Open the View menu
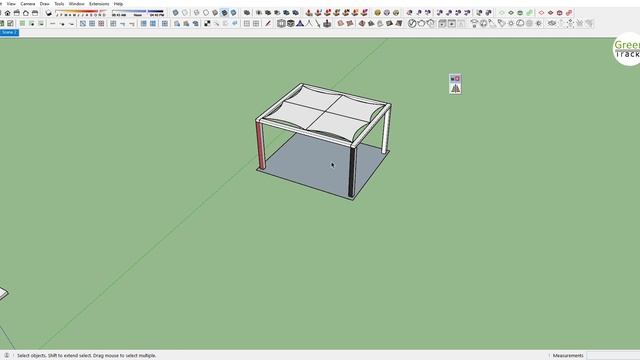This screenshot has height=360, width=640. [x=11, y=4]
